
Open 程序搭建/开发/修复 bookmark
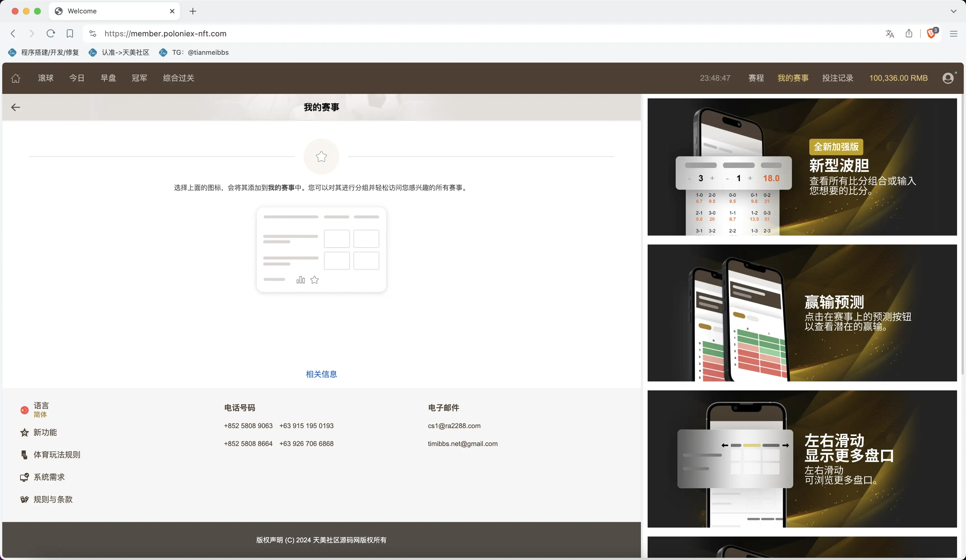click(x=44, y=53)
